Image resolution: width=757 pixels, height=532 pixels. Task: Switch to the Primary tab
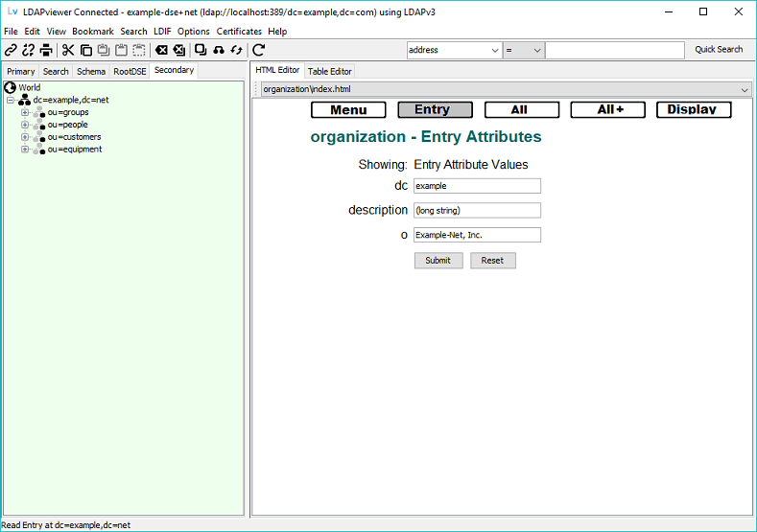21,71
